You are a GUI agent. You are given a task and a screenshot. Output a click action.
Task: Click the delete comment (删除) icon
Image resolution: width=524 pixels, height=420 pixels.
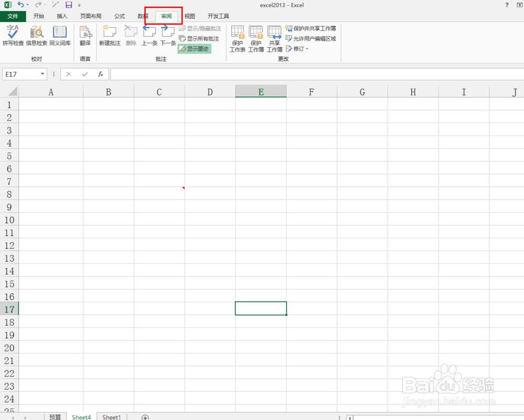point(130,35)
